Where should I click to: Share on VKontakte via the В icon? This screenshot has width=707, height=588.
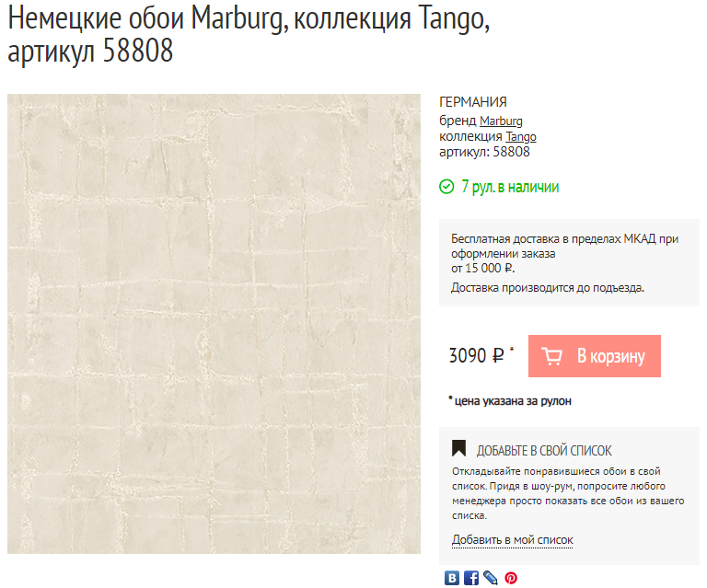tap(452, 578)
